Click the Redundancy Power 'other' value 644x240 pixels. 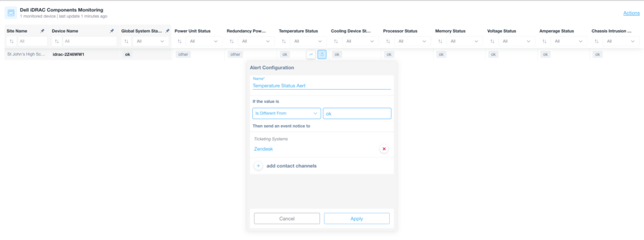pyautogui.click(x=235, y=54)
